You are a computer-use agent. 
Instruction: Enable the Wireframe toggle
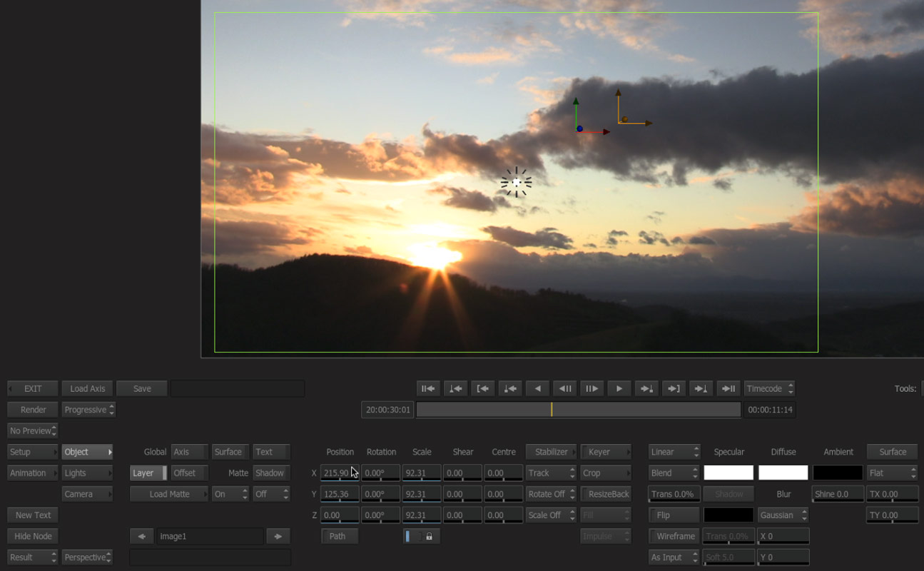(x=674, y=536)
